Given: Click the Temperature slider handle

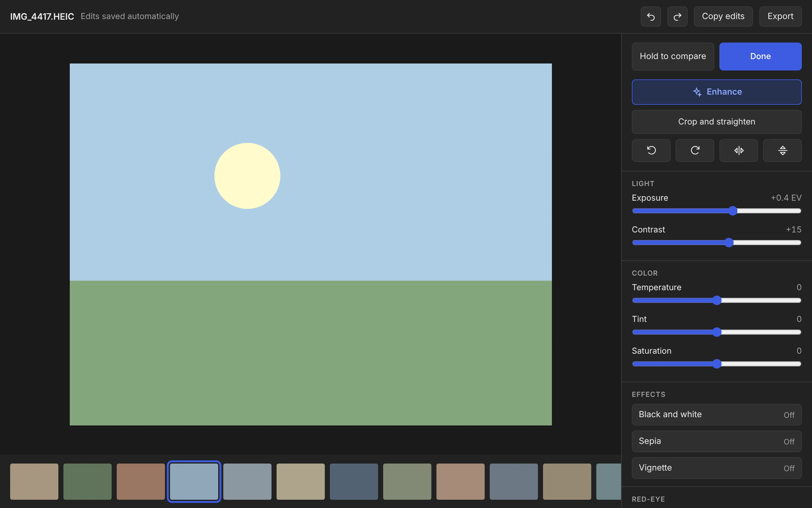Looking at the screenshot, I should click(x=717, y=300).
